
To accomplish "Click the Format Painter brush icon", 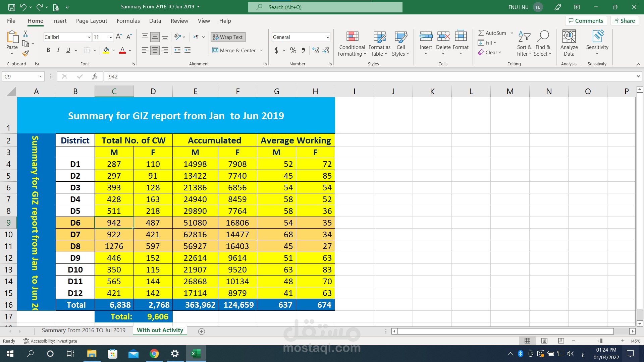I will tap(25, 53).
